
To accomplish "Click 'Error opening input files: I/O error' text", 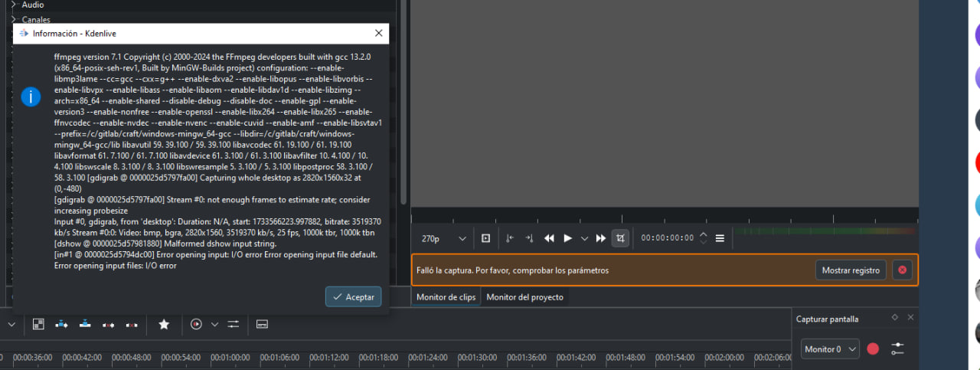I will click(116, 266).
